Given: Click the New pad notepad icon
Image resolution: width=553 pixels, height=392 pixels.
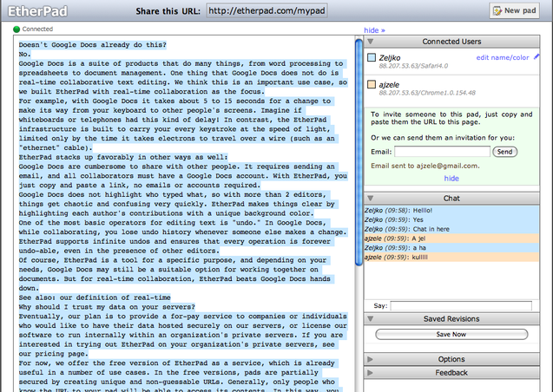Looking at the screenshot, I should pos(497,11).
